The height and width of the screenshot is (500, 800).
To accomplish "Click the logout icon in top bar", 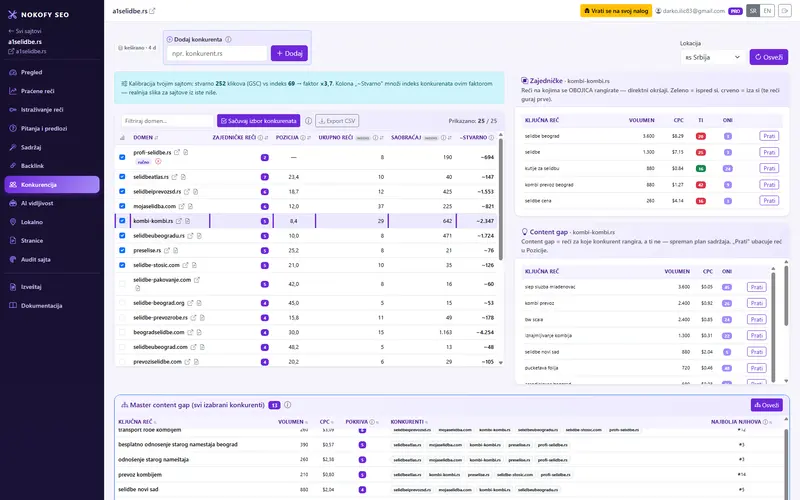I will 785,11.
